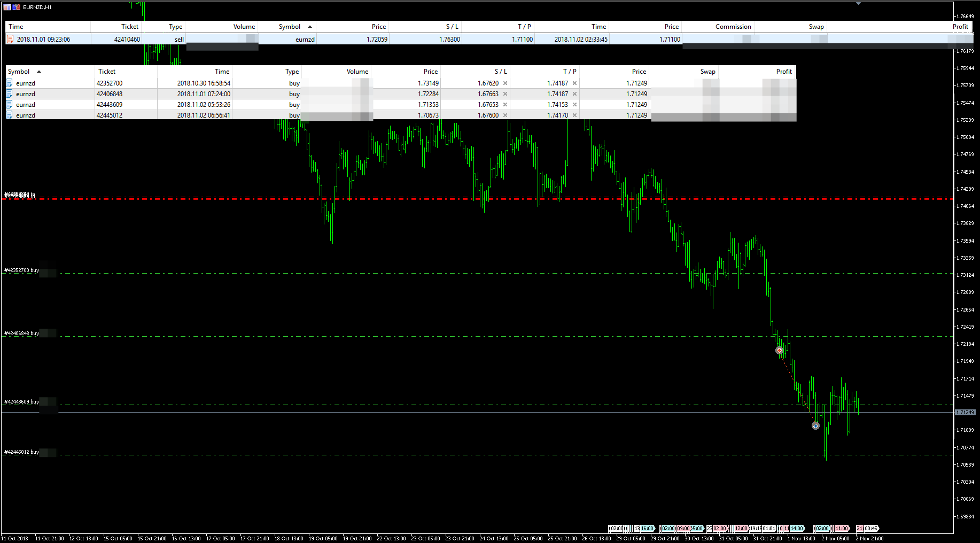Click the 16:00 cyan event marker
The height and width of the screenshot is (543, 980).
[x=647, y=529]
